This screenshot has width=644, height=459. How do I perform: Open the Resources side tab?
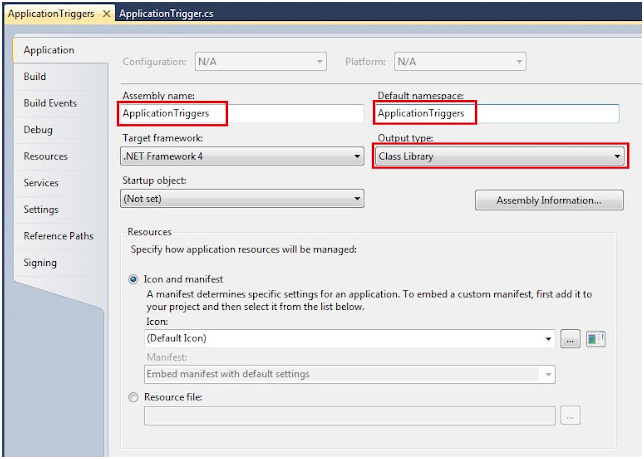click(x=46, y=157)
